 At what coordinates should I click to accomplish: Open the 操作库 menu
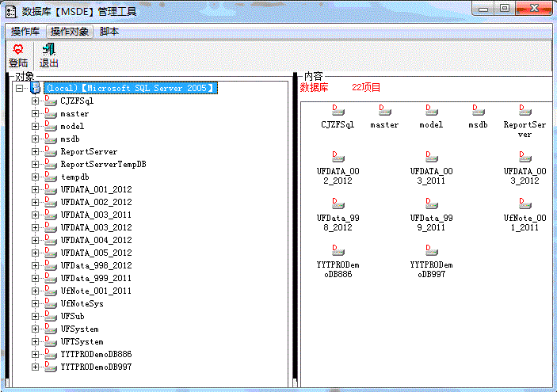pyautogui.click(x=25, y=32)
